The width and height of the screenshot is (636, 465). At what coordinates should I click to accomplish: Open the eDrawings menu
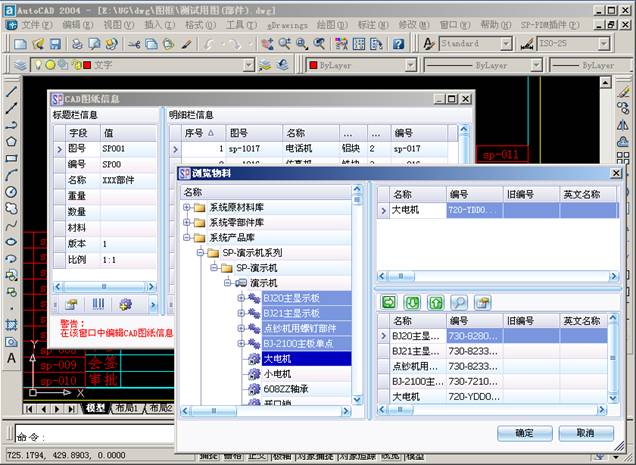[287, 25]
